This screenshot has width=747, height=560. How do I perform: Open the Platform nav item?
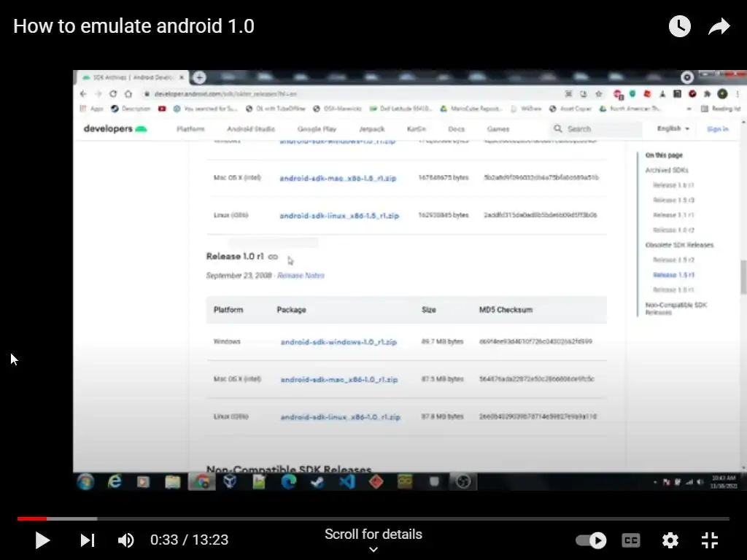point(190,129)
